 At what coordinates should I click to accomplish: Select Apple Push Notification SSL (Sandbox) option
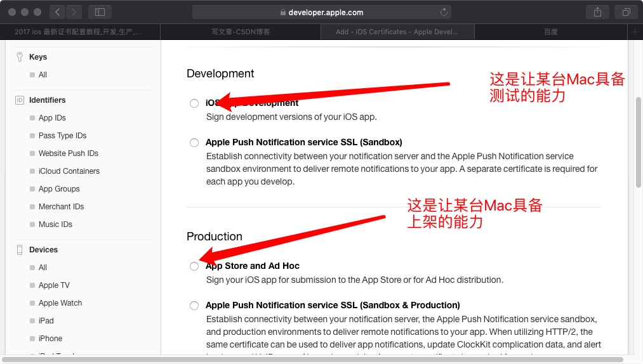tap(194, 143)
